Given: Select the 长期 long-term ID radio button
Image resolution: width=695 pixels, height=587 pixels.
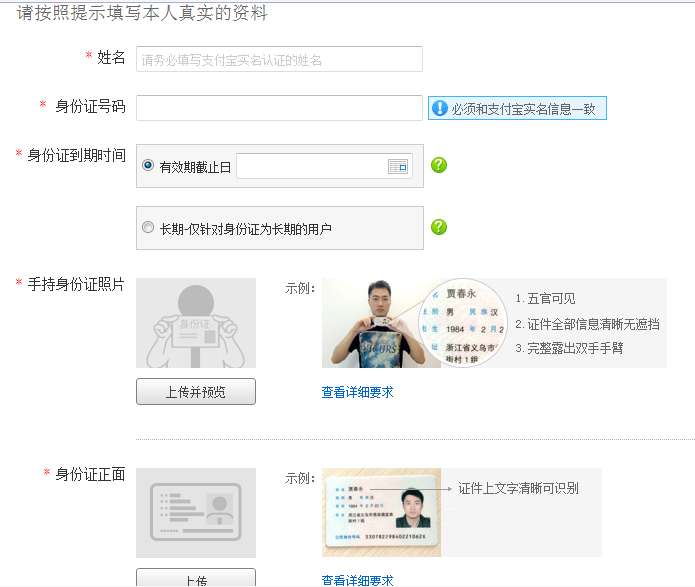Looking at the screenshot, I should 149,228.
